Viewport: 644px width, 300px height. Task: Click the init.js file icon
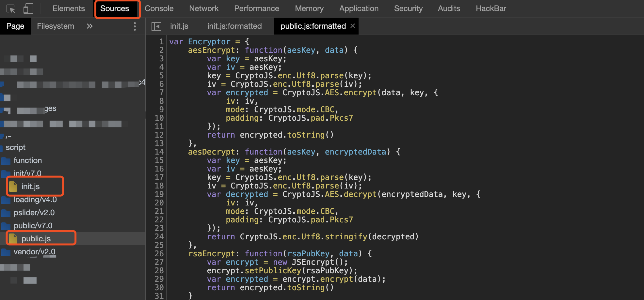(x=13, y=187)
